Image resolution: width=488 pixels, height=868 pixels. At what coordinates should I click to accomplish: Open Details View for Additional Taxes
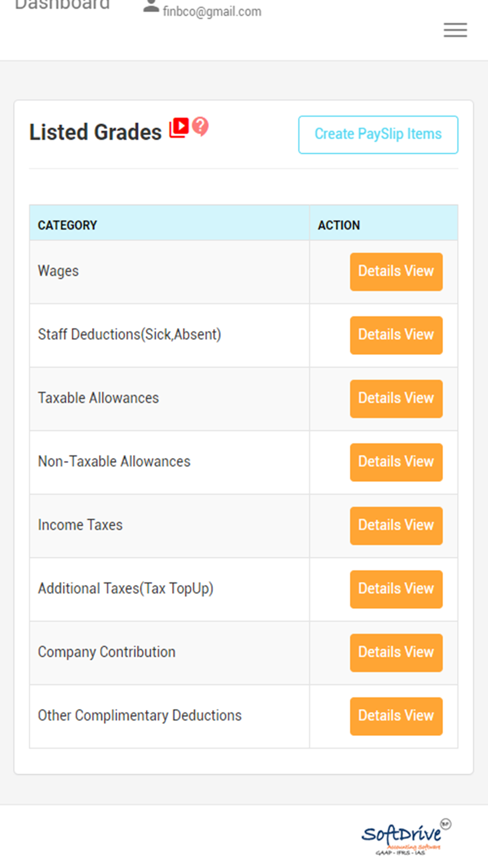tap(396, 589)
